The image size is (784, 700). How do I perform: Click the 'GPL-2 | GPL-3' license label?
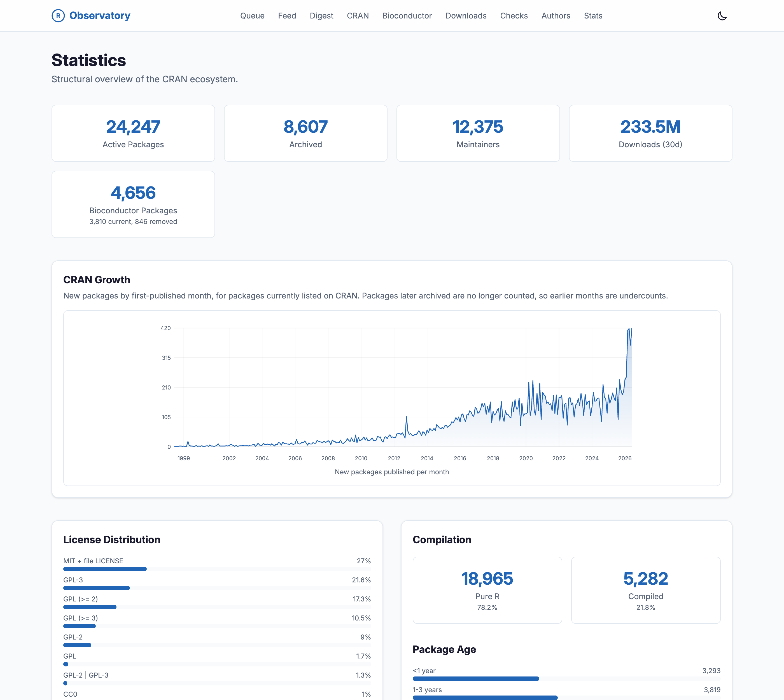[x=86, y=675]
